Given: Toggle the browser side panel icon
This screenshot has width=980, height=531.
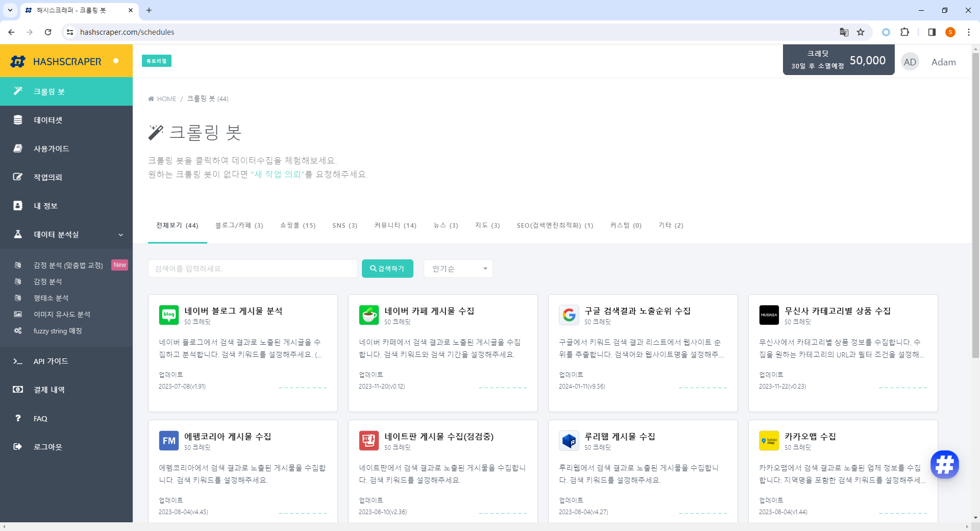Looking at the screenshot, I should pyautogui.click(x=932, y=32).
